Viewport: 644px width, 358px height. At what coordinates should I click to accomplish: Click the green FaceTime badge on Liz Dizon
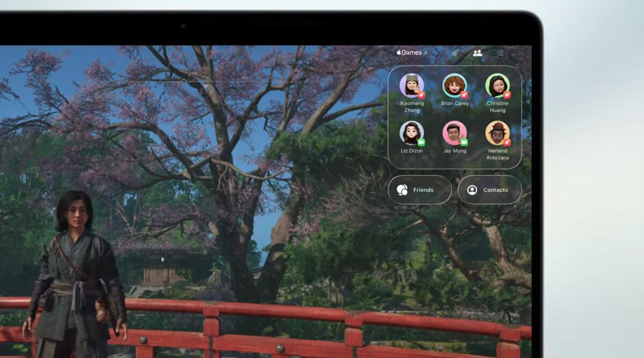point(421,143)
